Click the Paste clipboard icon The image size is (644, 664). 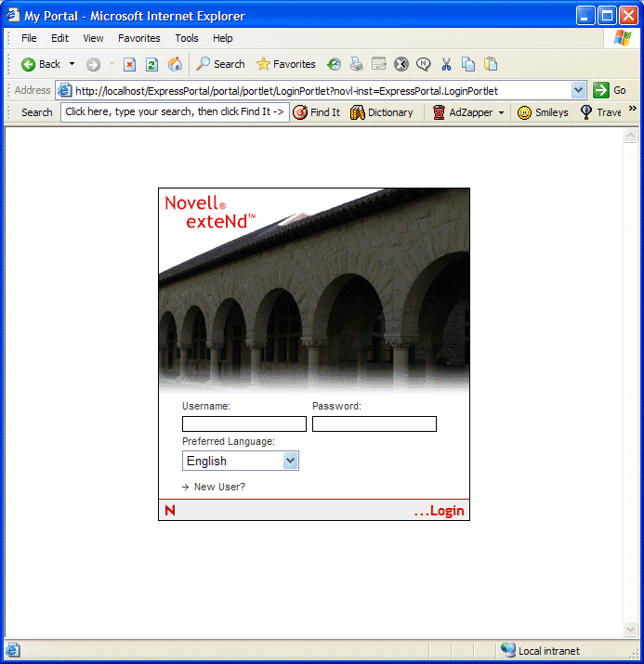point(491,64)
